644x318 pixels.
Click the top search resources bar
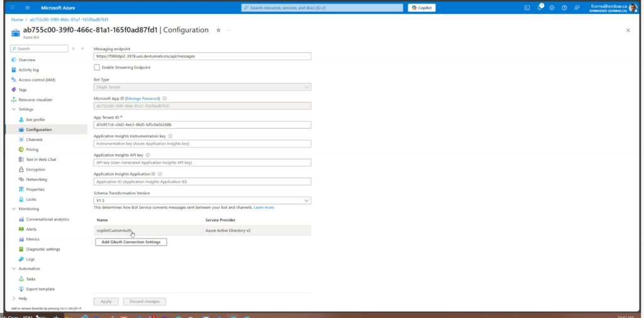point(322,8)
